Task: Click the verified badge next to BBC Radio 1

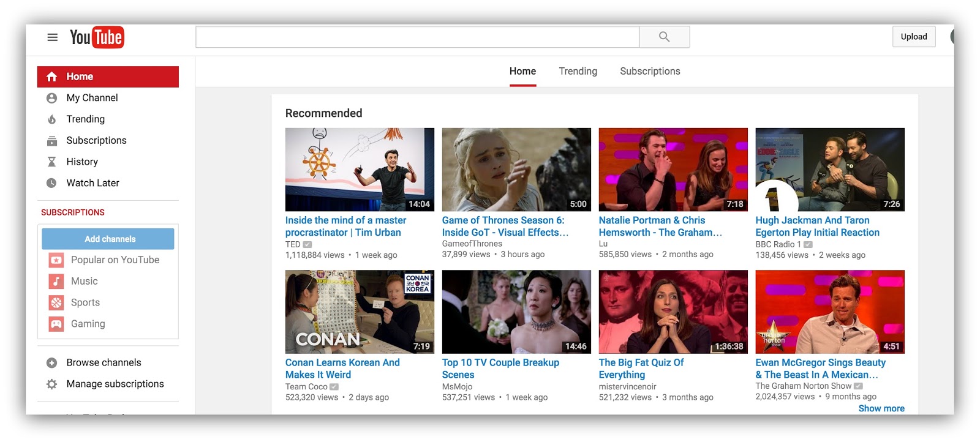Action: pos(808,244)
